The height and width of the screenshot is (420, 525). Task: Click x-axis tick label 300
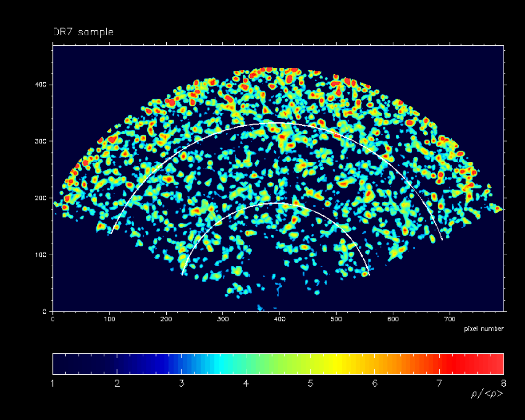[x=223, y=319]
